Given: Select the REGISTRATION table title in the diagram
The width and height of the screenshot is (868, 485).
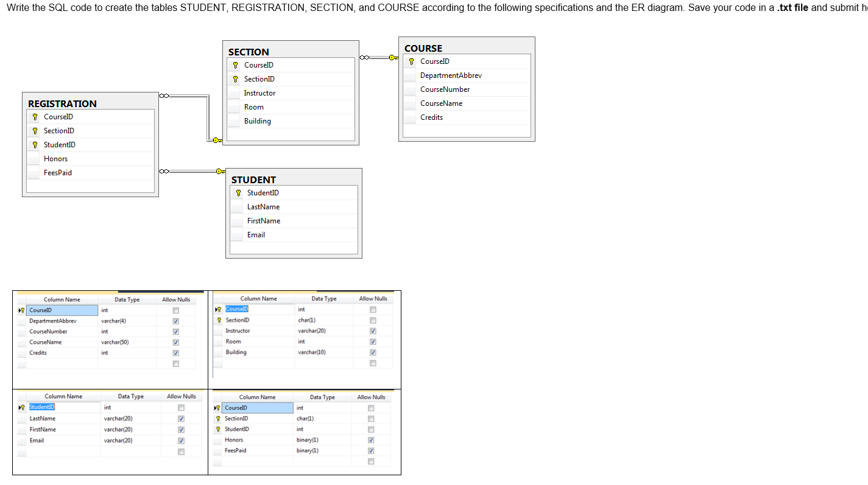Looking at the screenshot, I should [62, 103].
